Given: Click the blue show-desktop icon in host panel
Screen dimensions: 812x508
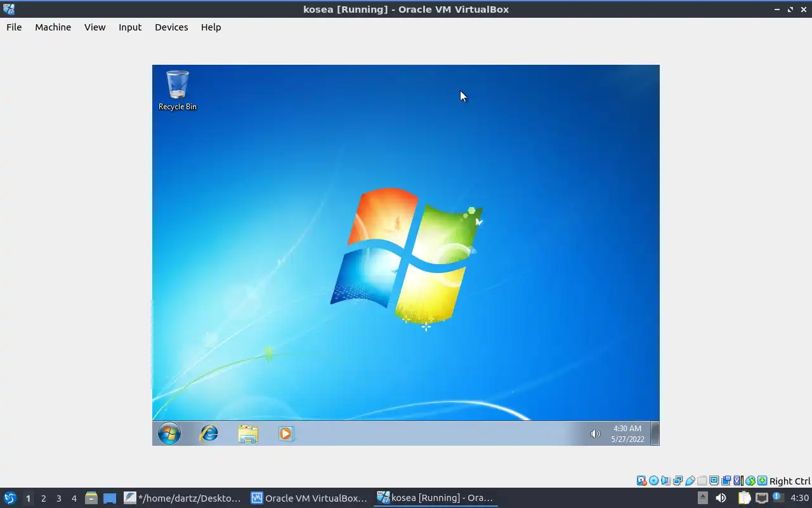Looking at the screenshot, I should click(x=110, y=498).
